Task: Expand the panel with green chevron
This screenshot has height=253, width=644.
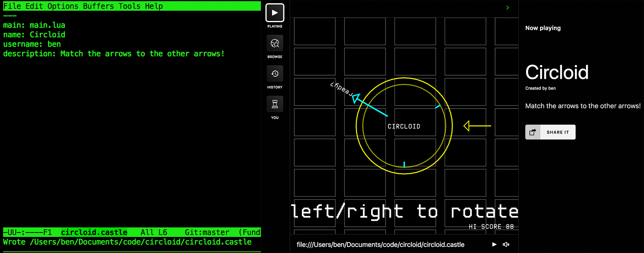Action: click(x=508, y=8)
